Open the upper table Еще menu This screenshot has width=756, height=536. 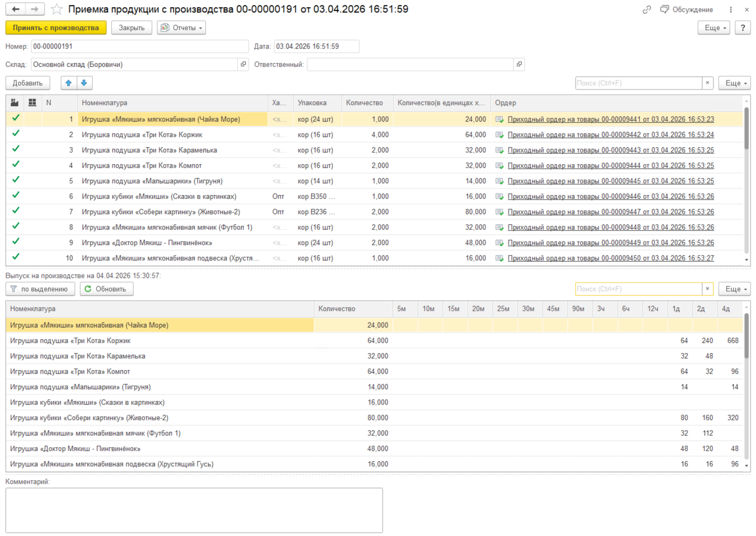tap(734, 83)
